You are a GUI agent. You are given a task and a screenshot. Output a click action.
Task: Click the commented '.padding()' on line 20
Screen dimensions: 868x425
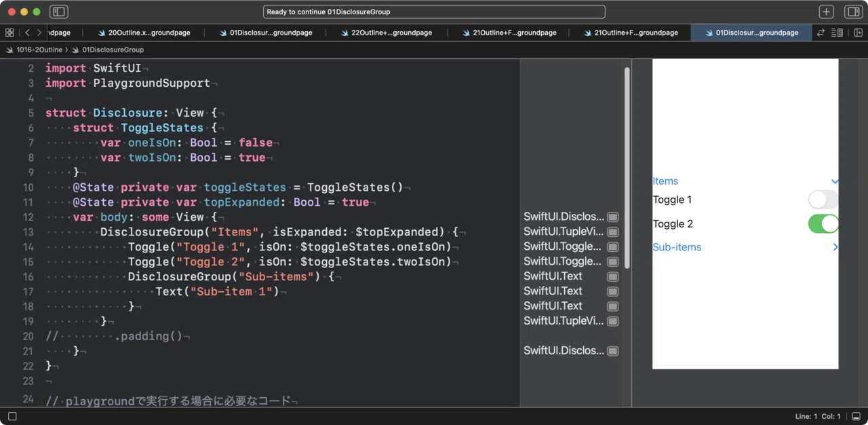(149, 336)
